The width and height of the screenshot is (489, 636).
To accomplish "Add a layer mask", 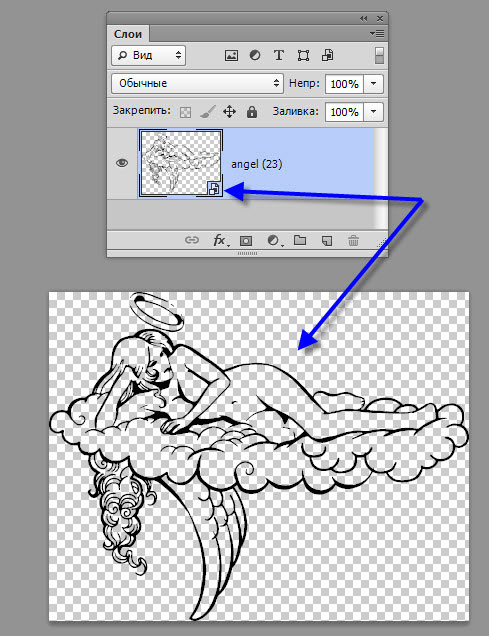I will [246, 241].
